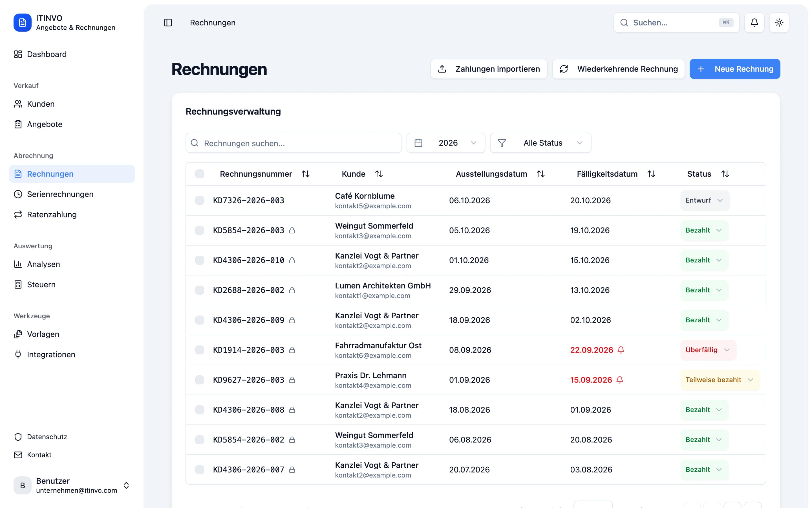The image size is (812, 508).
Task: Change the Entwurf status dropdown
Action: click(x=705, y=200)
